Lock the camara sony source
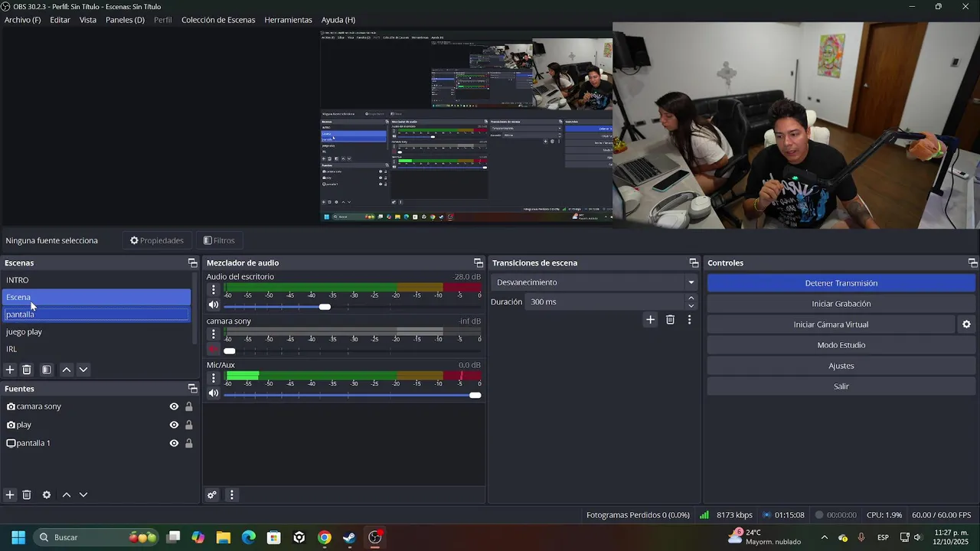 tap(188, 406)
